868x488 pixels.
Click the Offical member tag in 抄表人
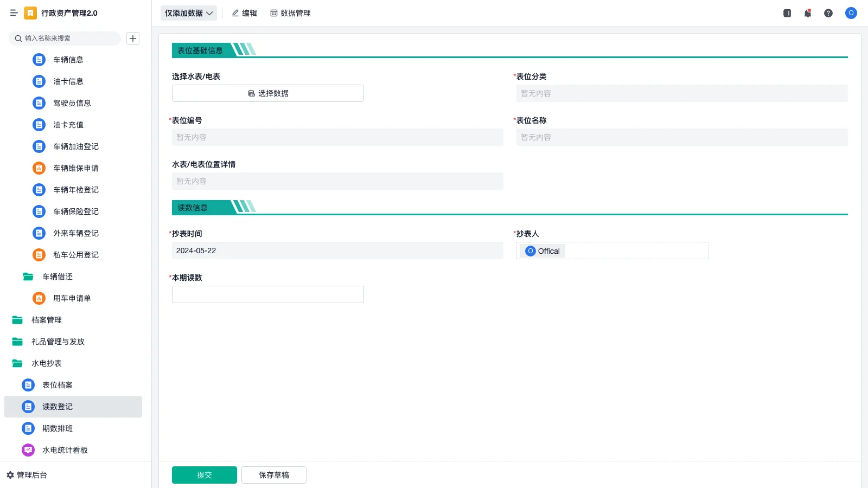click(x=542, y=251)
